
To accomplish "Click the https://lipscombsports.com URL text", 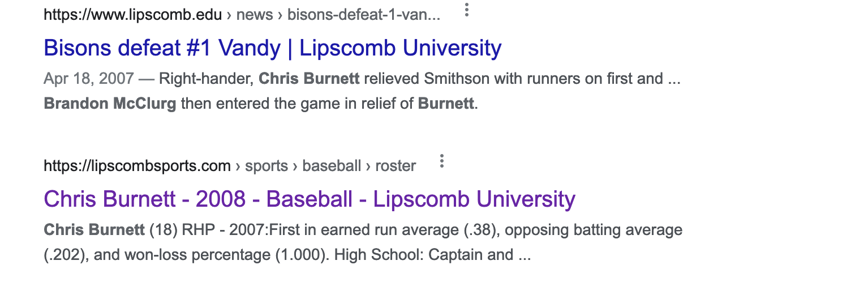I will 137,166.
